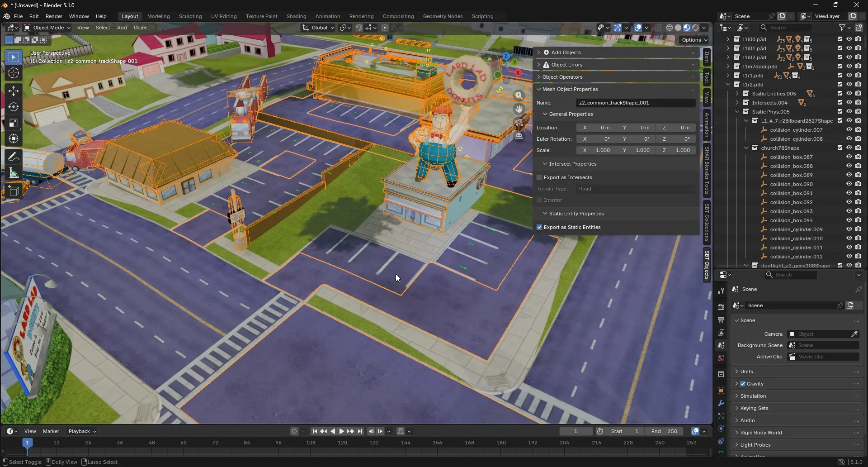868x467 pixels.
Task: Switch perspective/orthographic grid icon
Action: click(x=519, y=136)
